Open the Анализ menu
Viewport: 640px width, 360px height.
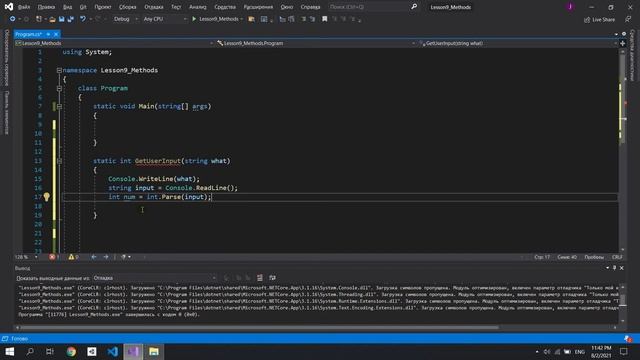tap(198, 7)
